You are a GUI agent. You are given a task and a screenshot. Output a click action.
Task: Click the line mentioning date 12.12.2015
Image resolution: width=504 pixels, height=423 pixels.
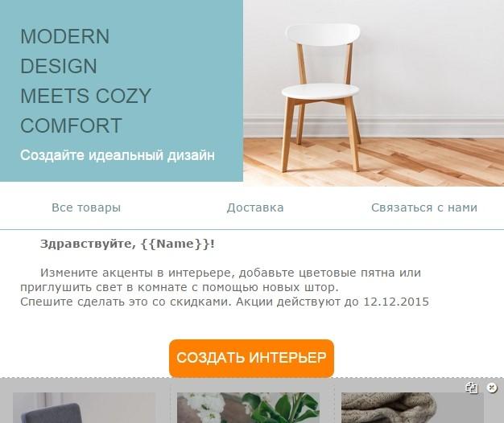click(225, 302)
